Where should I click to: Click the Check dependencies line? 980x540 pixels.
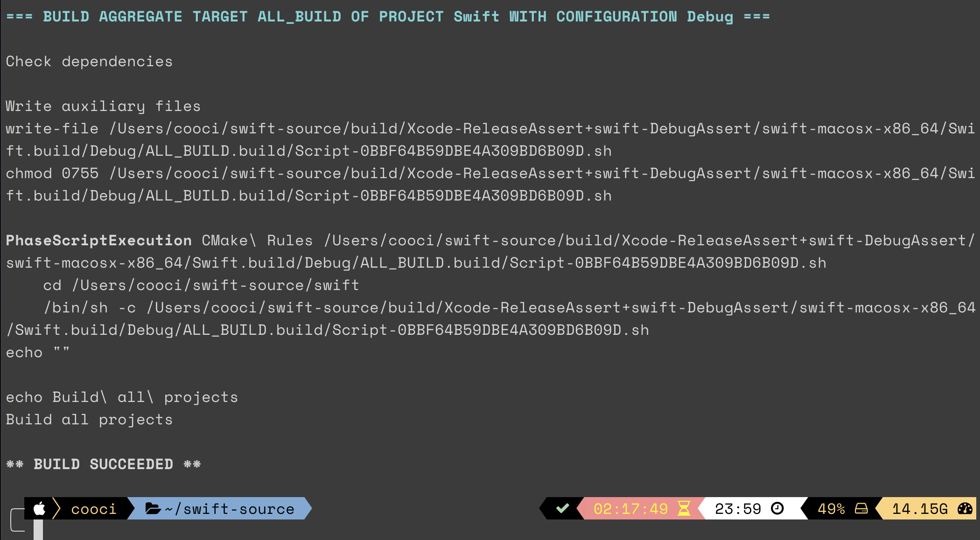point(89,62)
